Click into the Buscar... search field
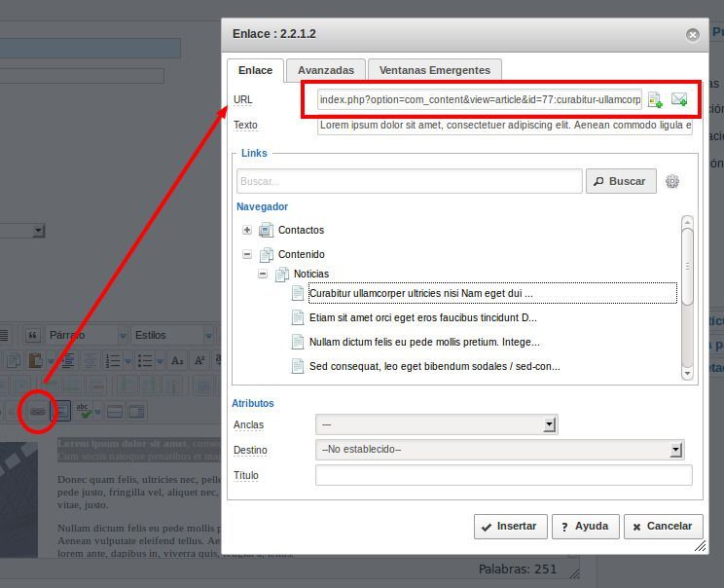The width and height of the screenshot is (724, 588). tap(409, 181)
